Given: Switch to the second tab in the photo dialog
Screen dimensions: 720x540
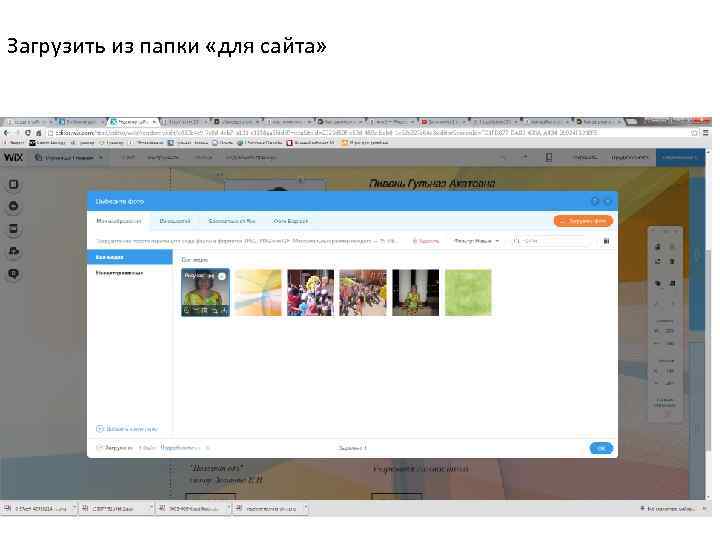Looking at the screenshot, I should click(x=174, y=221).
